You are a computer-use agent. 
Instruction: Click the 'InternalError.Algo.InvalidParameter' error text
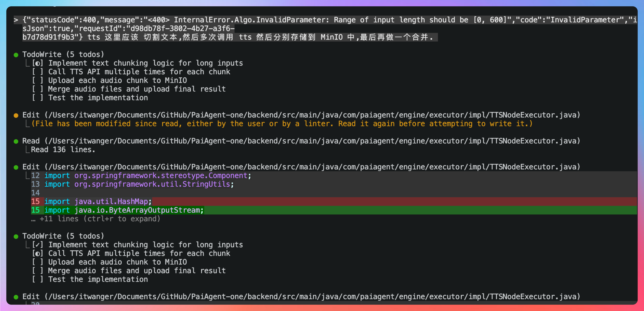[251, 20]
